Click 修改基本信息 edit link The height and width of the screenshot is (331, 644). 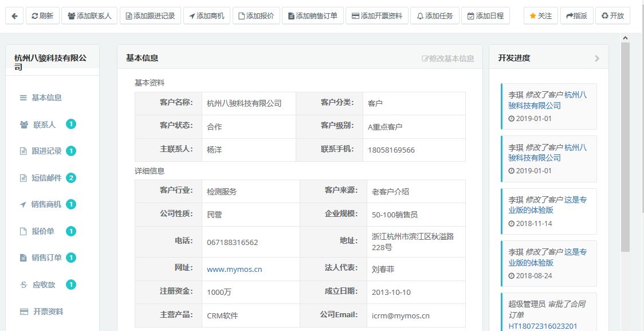pos(448,59)
